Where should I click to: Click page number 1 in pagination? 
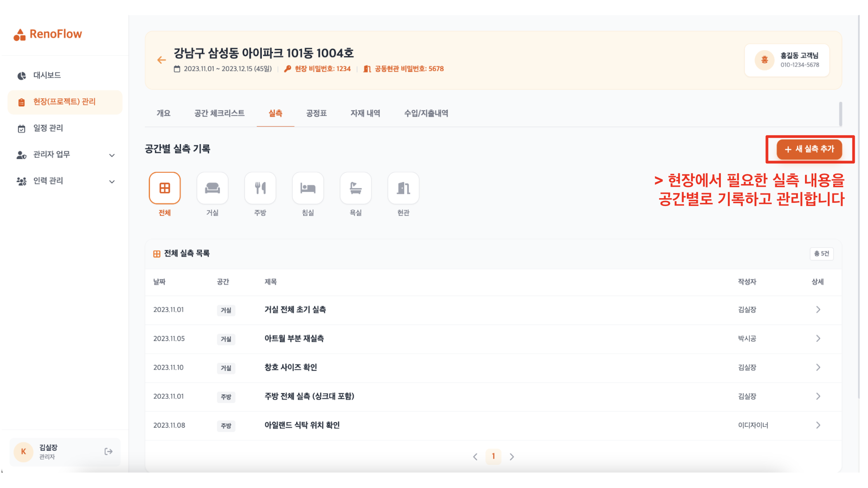493,457
